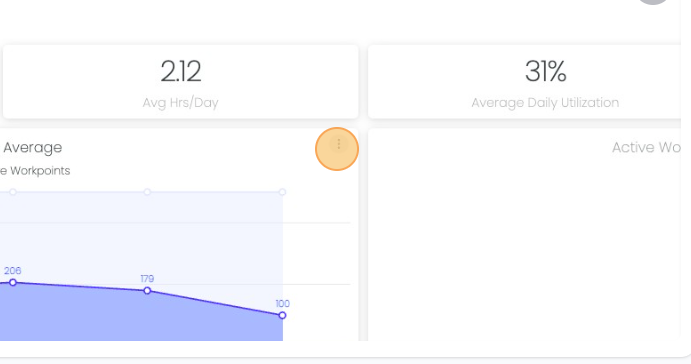Click the user avatar in top-right corner
Screen dimensions: 691x364
click(x=654, y=2)
